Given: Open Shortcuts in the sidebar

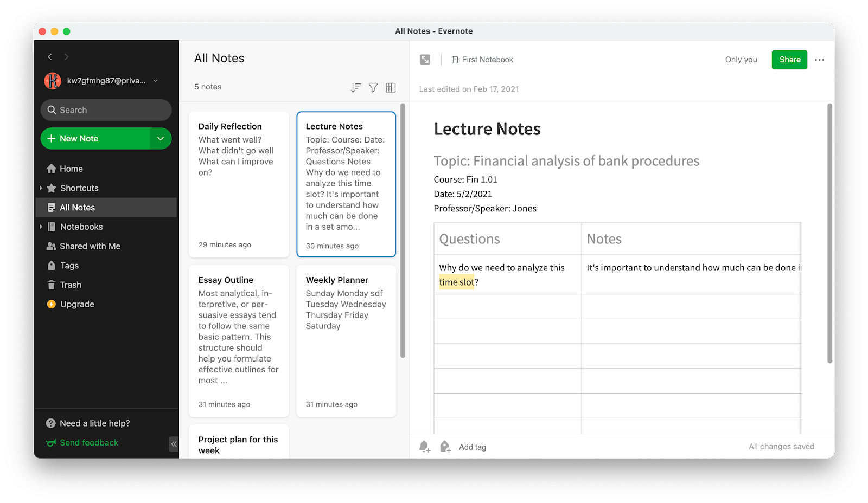Looking at the screenshot, I should (106, 188).
